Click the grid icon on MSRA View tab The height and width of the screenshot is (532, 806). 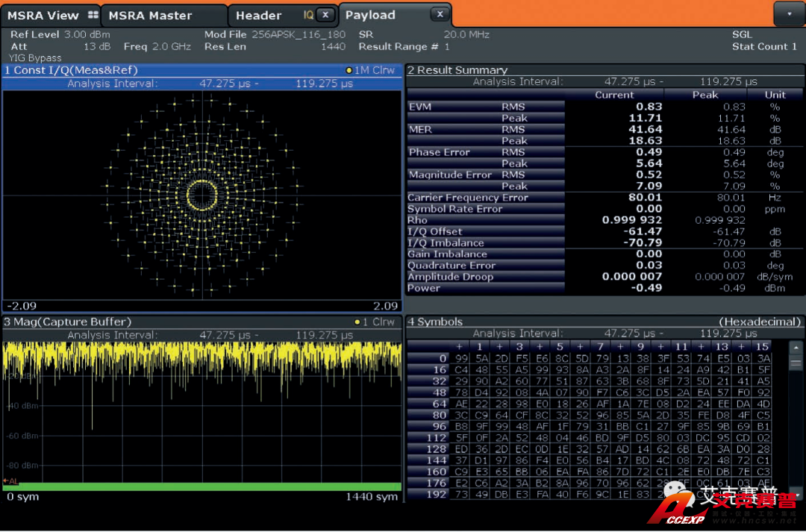(93, 15)
